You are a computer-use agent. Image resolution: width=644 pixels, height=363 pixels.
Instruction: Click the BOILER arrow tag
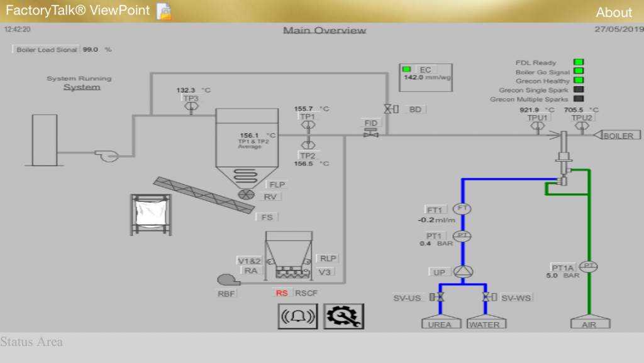tap(618, 135)
